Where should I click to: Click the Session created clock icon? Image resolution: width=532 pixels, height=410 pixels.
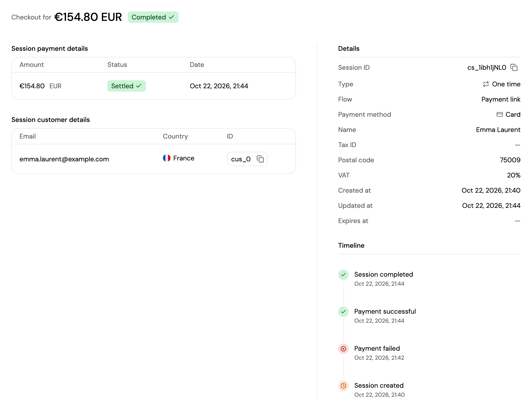(x=343, y=386)
